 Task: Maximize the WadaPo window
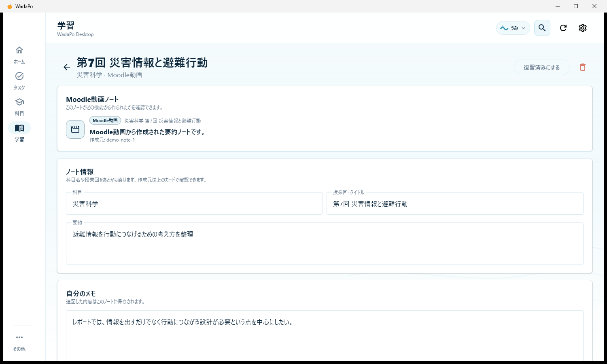coord(576,6)
